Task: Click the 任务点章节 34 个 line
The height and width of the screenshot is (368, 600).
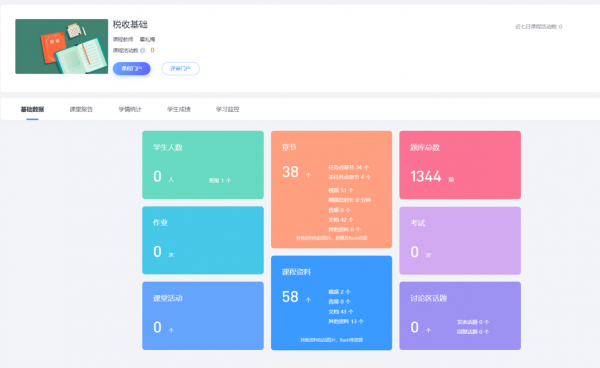Action: (349, 168)
